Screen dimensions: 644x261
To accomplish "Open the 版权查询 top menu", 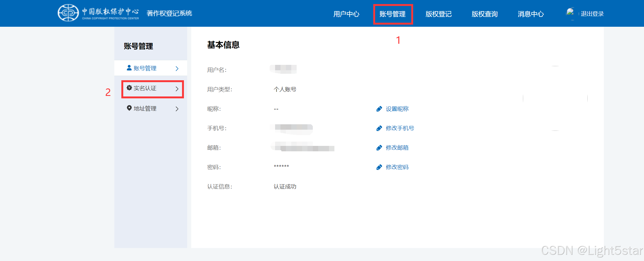I will click(485, 14).
